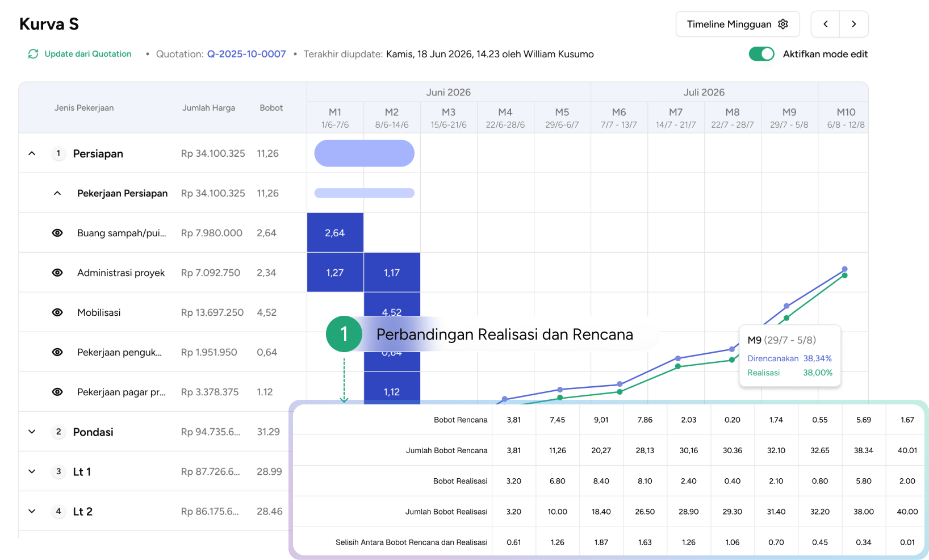
Task: Collapse the Pekerjaan Persiapan subgroup
Action: pos(57,193)
